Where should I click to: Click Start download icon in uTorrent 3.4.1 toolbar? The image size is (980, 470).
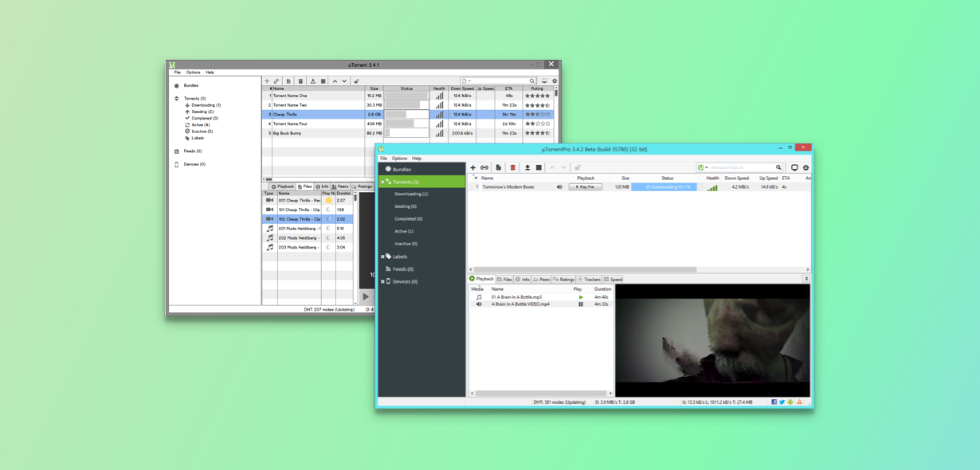tap(313, 81)
